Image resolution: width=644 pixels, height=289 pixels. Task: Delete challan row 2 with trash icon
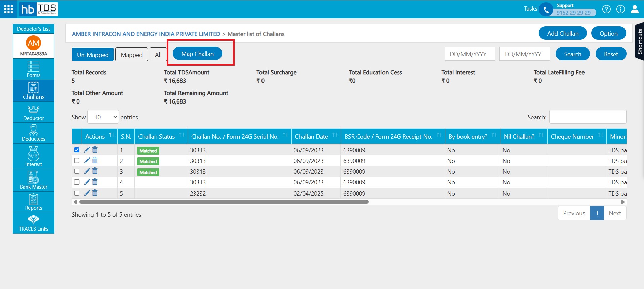pyautogui.click(x=95, y=160)
